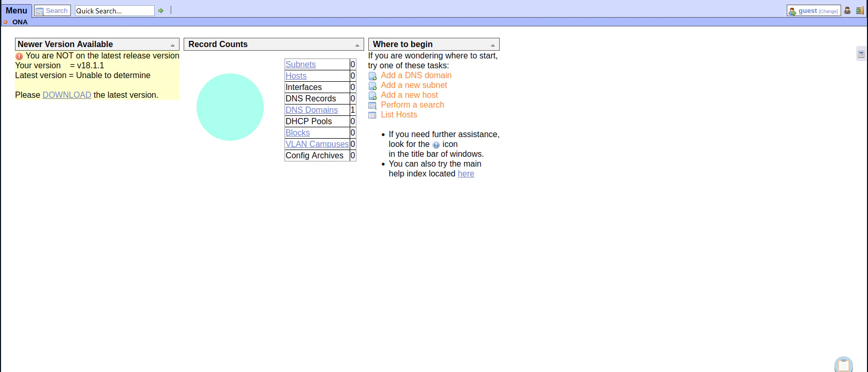Viewport: 868px width, 372px height.
Task: Select the List Hosts task
Action: (399, 114)
